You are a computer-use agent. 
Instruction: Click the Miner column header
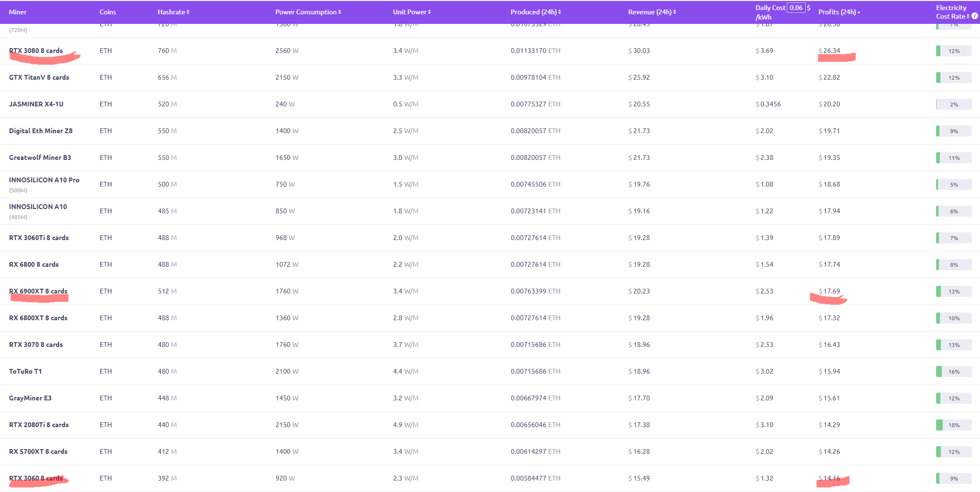18,12
